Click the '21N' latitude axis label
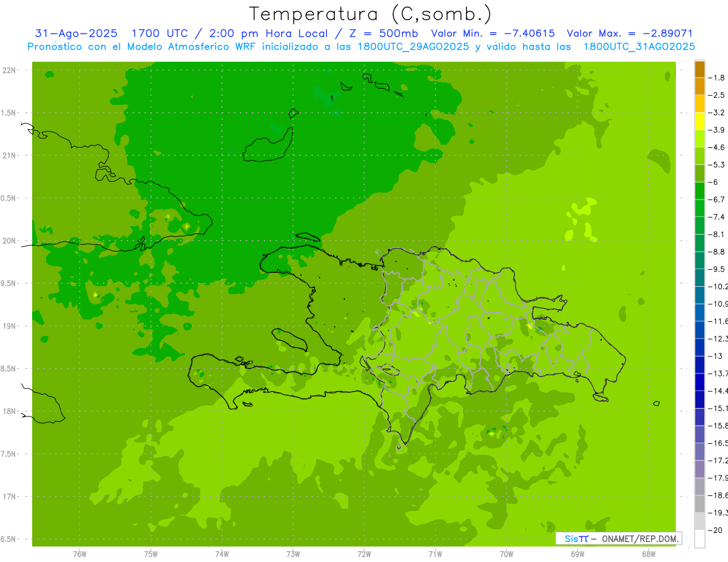Screen dimensions: 728x562 (x=10, y=156)
